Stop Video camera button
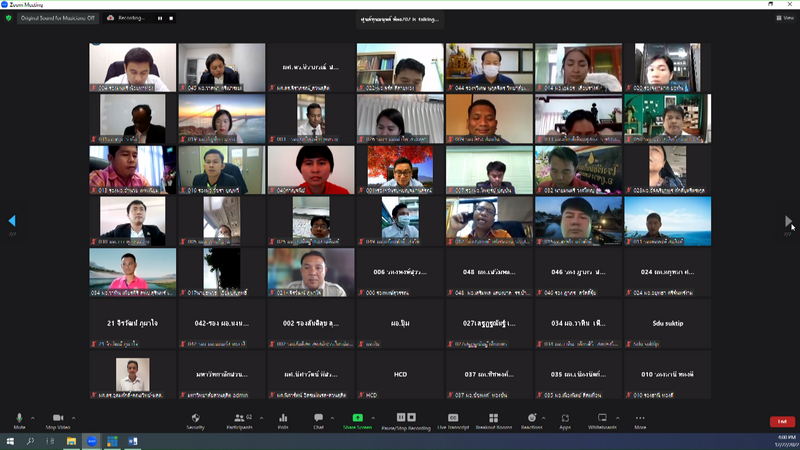The width and height of the screenshot is (800, 450). (58, 421)
